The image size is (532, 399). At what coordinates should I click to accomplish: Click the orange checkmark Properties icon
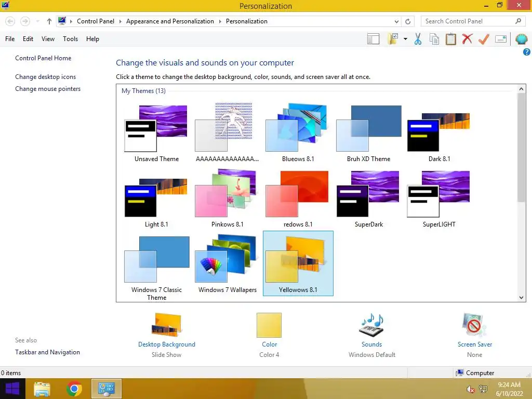[x=484, y=39]
